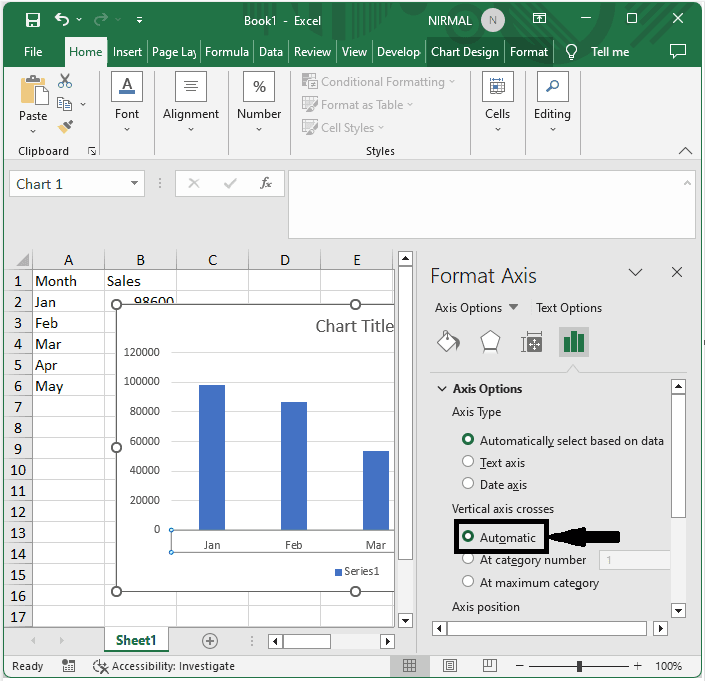Open the Axis Options dropdown arrow
The image size is (705, 681).
tap(513, 307)
